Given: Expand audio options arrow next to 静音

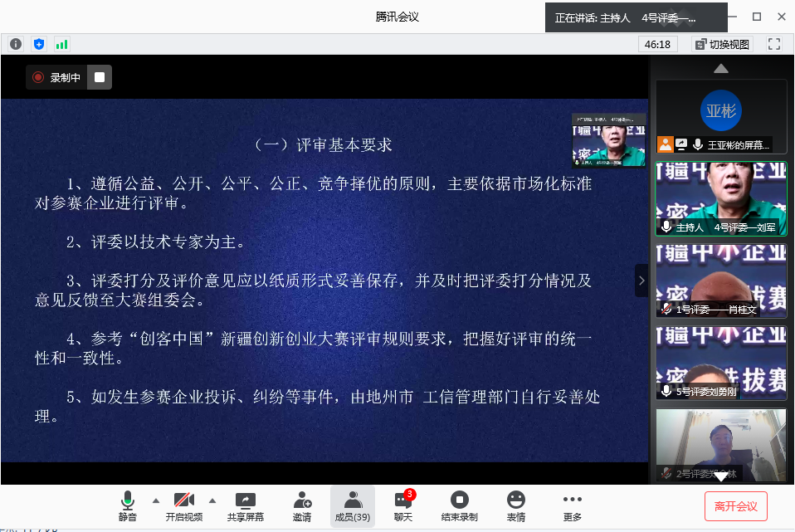Looking at the screenshot, I should pos(155,500).
